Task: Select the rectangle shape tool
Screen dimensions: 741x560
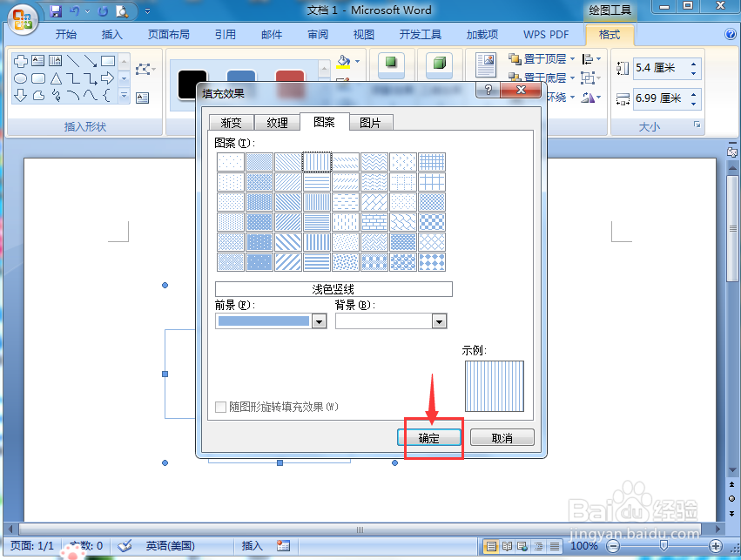Action: click(108, 60)
